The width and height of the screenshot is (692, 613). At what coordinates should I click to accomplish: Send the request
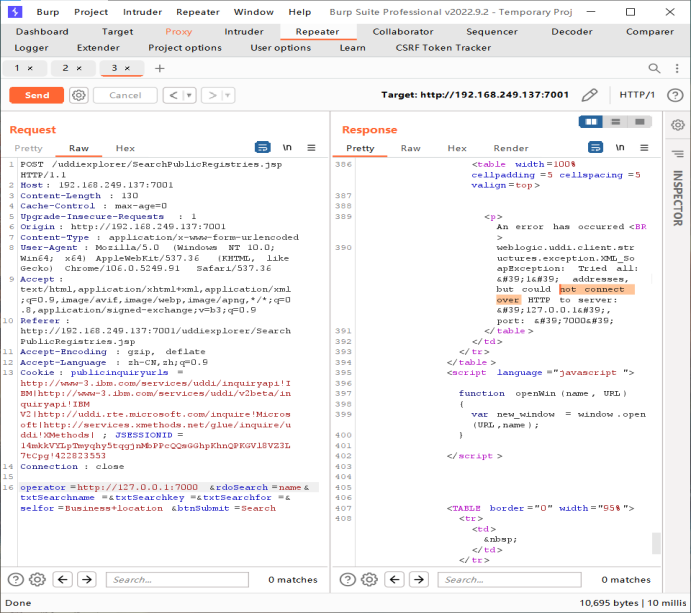(37, 95)
